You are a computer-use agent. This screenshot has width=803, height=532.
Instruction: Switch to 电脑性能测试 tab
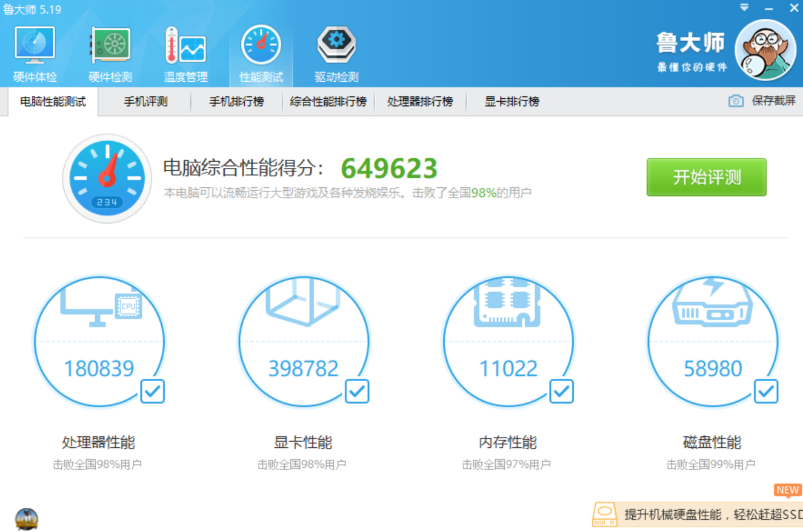(x=53, y=101)
